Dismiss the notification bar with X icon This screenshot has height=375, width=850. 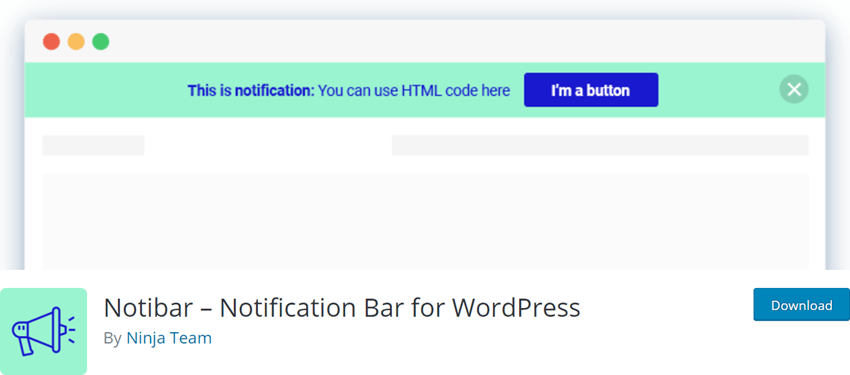point(794,89)
